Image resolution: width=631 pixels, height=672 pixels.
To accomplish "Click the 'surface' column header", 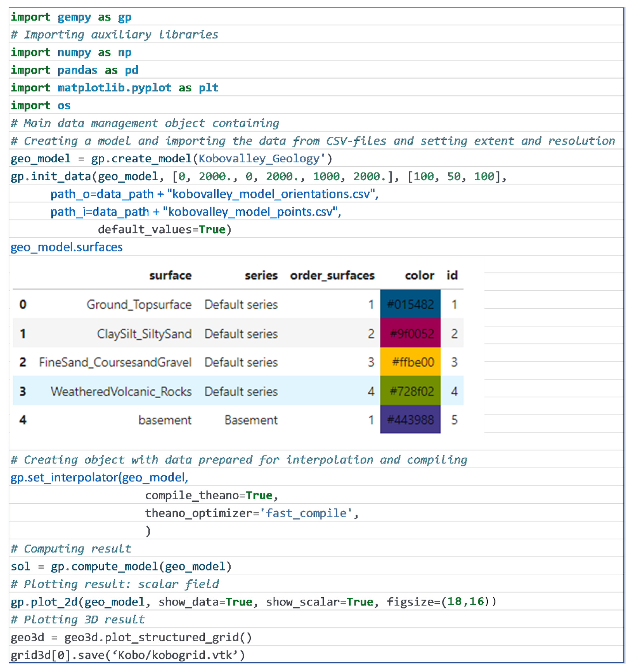I will 170,275.
